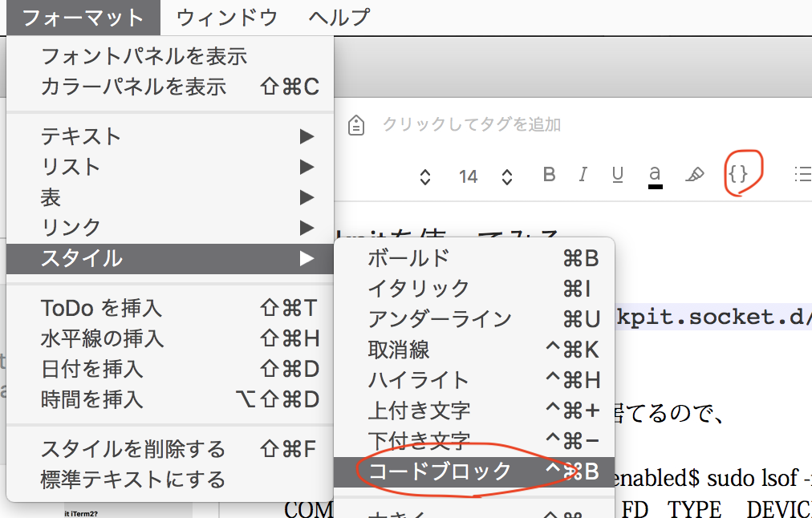
Task: Open the フォーマット menu
Action: [83, 18]
